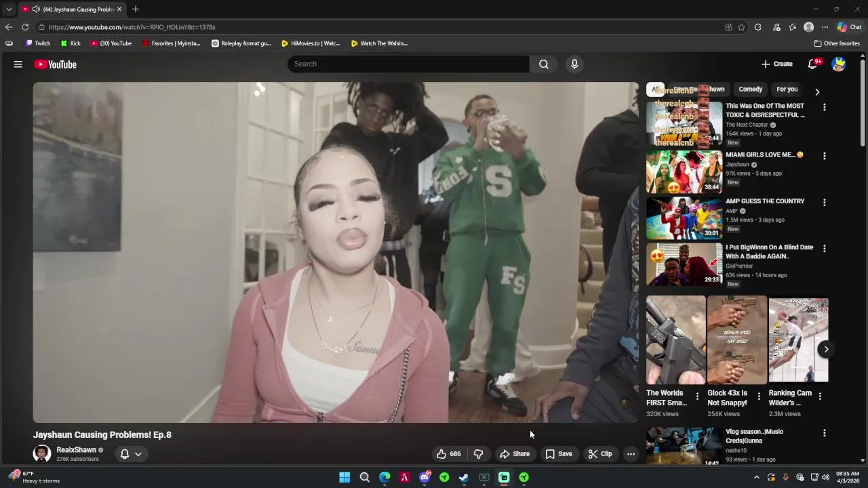The width and height of the screenshot is (868, 488).
Task: Open Windows Start menu
Action: point(344,477)
